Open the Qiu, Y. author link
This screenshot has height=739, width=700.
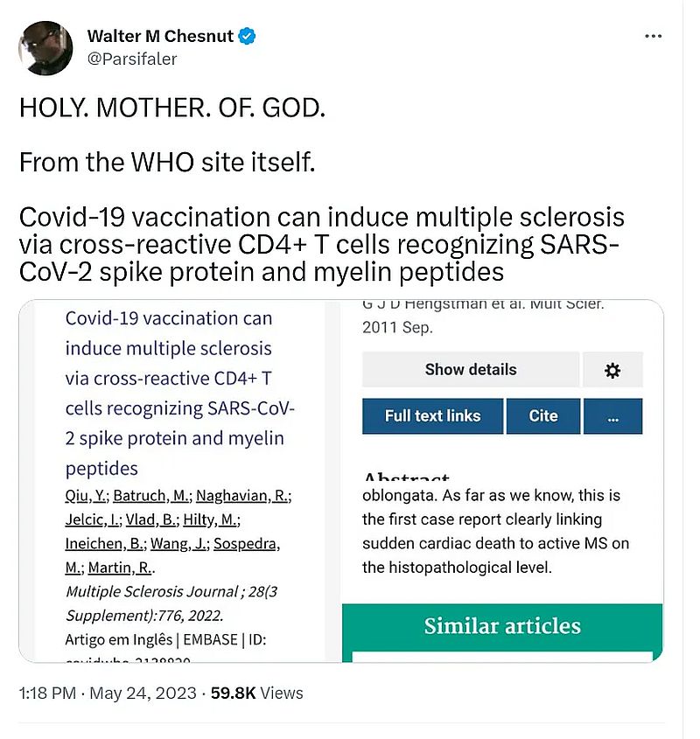pos(87,496)
